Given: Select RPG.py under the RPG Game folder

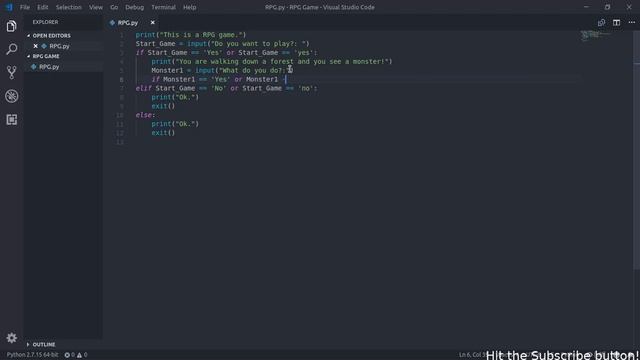Looking at the screenshot, I should (49, 67).
